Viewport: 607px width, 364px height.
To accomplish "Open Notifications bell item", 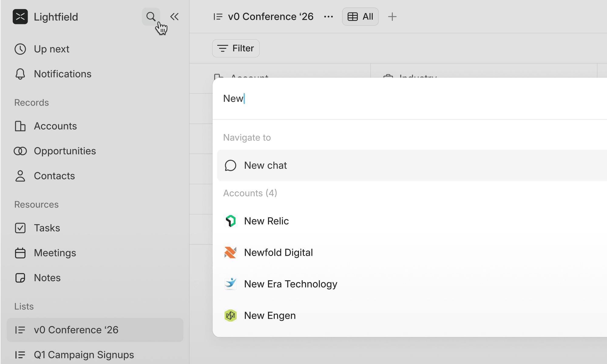I will [63, 74].
